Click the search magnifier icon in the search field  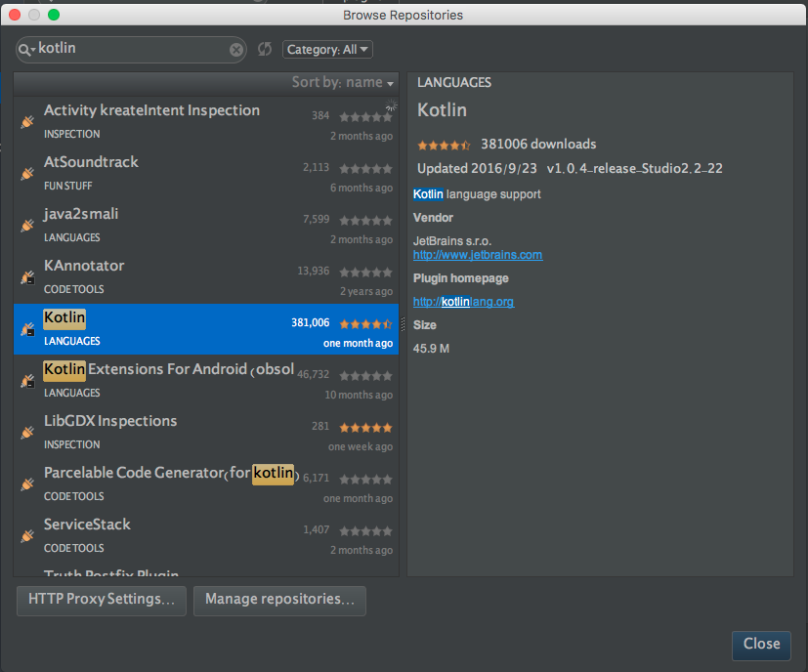(25, 50)
